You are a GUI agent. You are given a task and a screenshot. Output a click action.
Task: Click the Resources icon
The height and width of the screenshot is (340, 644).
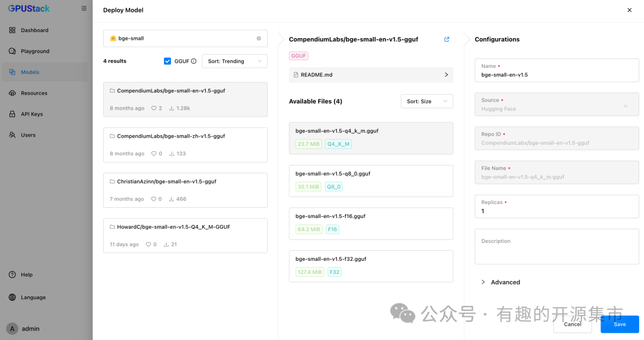[x=13, y=93]
